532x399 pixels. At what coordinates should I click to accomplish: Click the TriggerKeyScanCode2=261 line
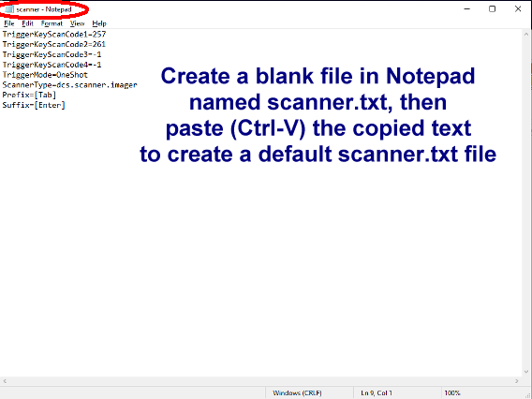coord(54,44)
